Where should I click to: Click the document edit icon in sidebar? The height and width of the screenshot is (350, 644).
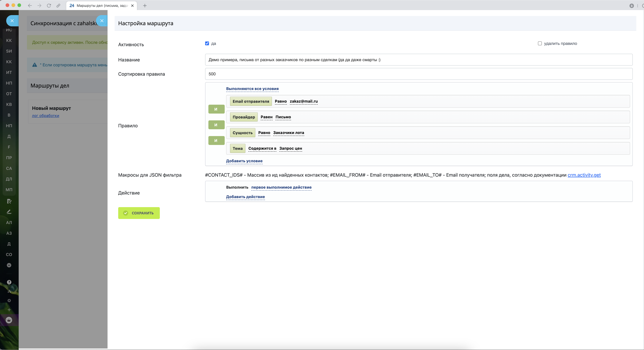point(9,201)
